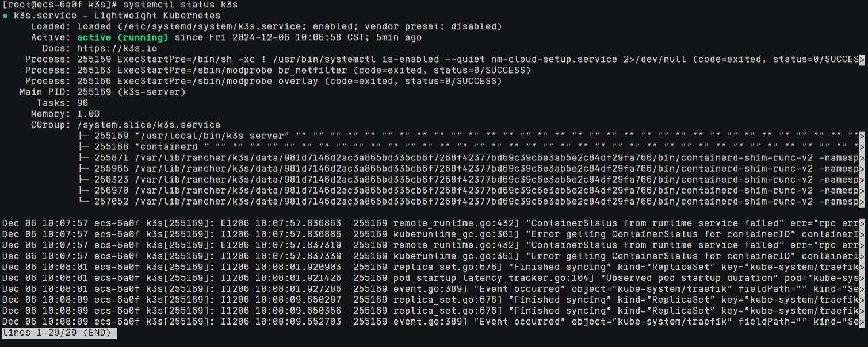The height and width of the screenshot is (347, 868).
Task: Click the truncation arrow on the 255159 ExecStartPre line
Action: pos(862,60)
